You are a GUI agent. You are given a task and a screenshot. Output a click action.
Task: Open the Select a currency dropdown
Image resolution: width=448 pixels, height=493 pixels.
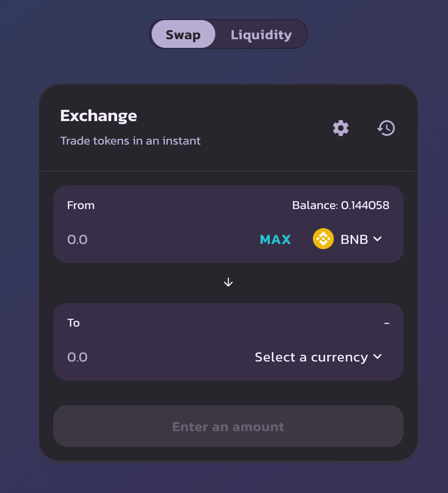click(x=312, y=357)
